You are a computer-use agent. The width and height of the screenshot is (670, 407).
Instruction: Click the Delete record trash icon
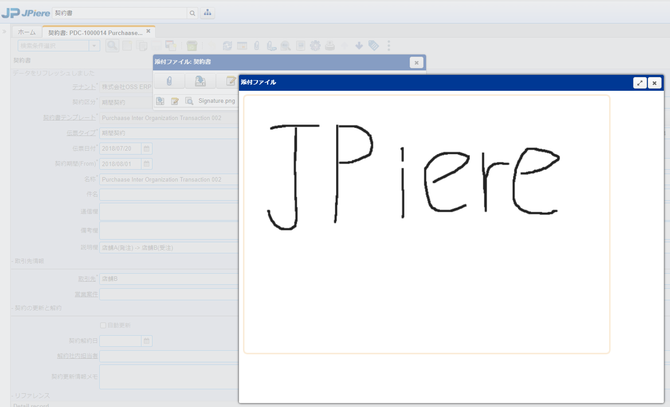click(192, 46)
